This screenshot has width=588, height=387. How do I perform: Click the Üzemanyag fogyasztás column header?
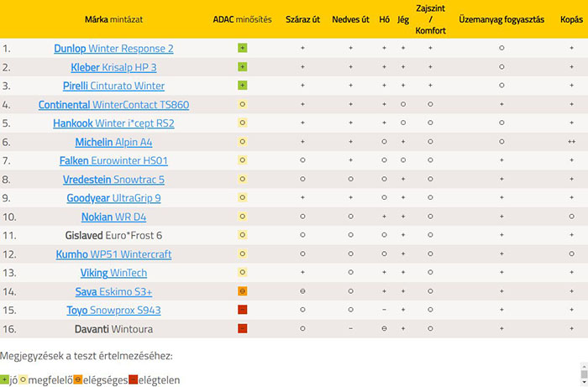click(x=501, y=19)
